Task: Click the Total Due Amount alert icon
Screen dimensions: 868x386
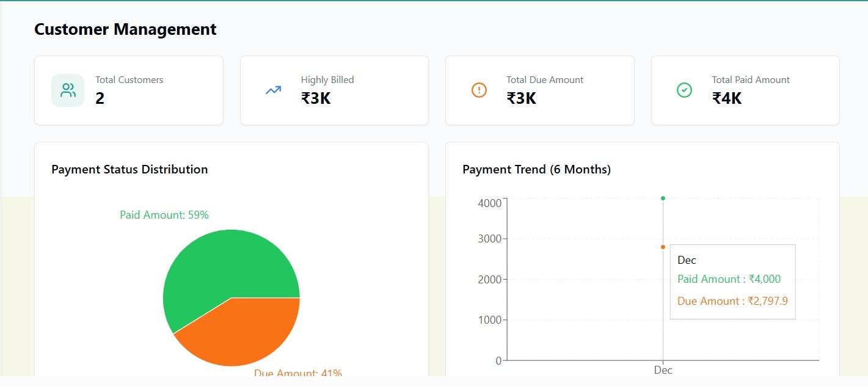Action: coord(479,90)
